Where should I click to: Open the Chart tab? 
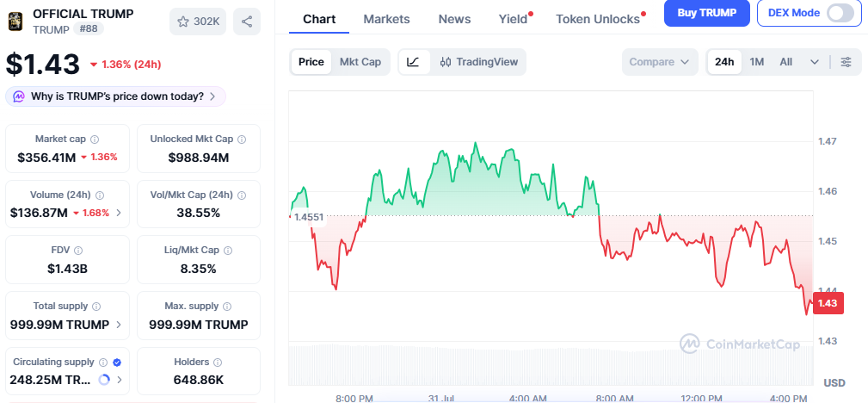tap(319, 19)
